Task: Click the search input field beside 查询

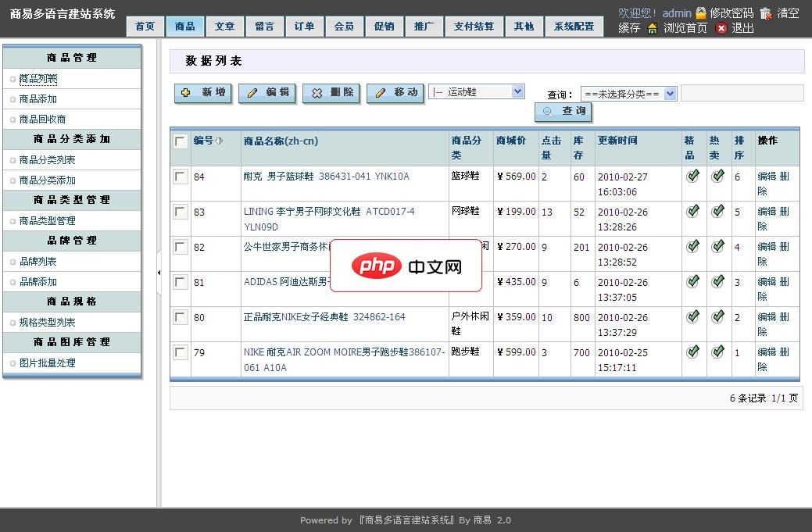Action: 741,93
